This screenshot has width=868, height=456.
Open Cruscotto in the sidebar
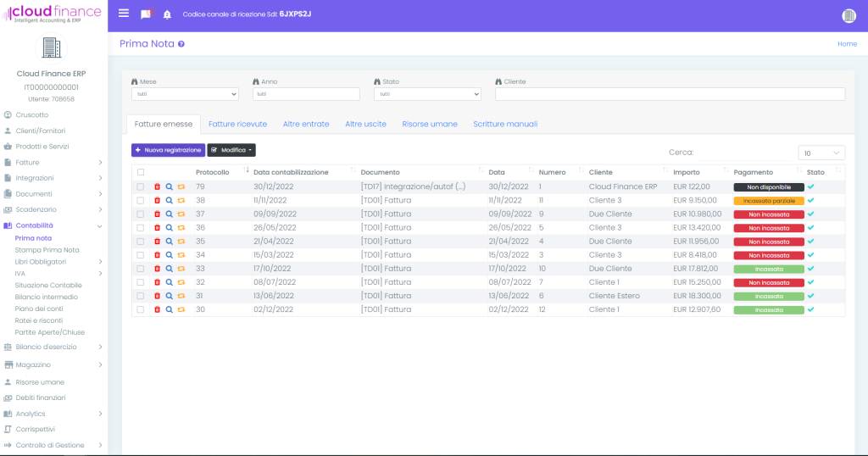click(x=32, y=114)
